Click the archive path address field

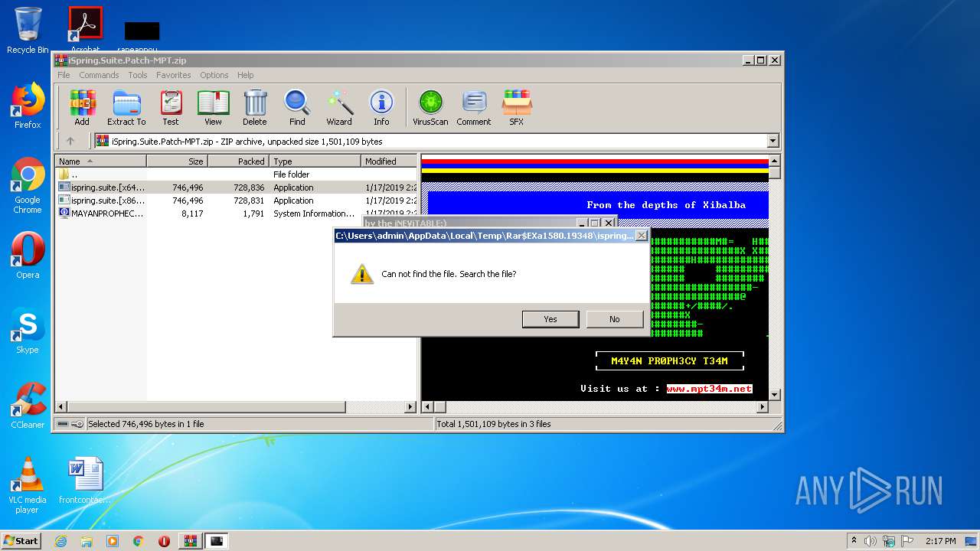click(x=436, y=141)
